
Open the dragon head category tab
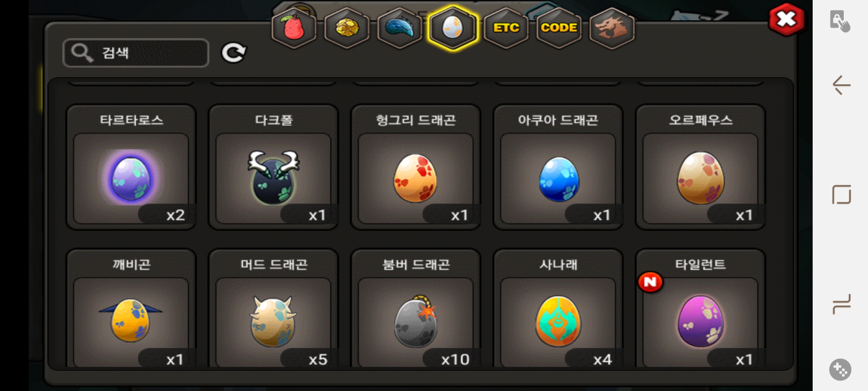pos(612,28)
